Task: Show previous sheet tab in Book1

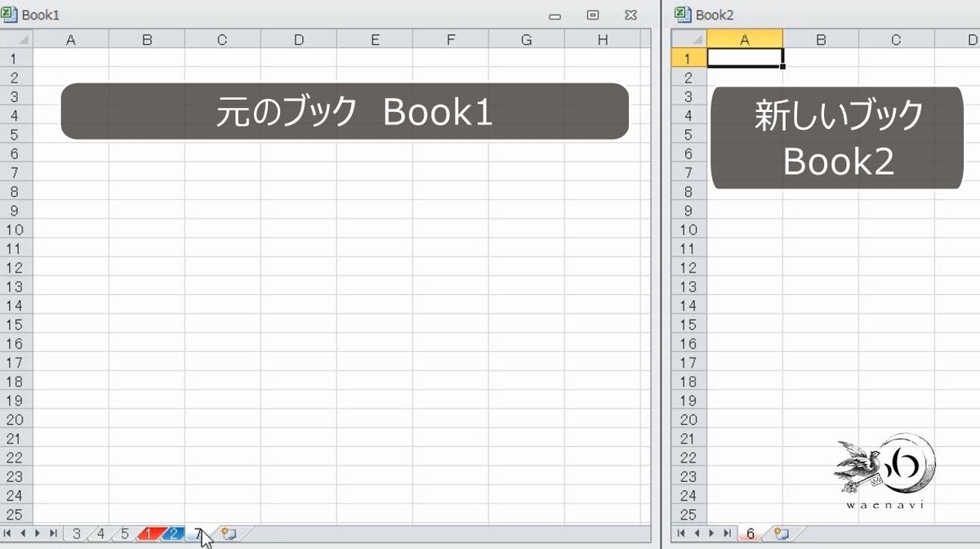Action: point(24,533)
